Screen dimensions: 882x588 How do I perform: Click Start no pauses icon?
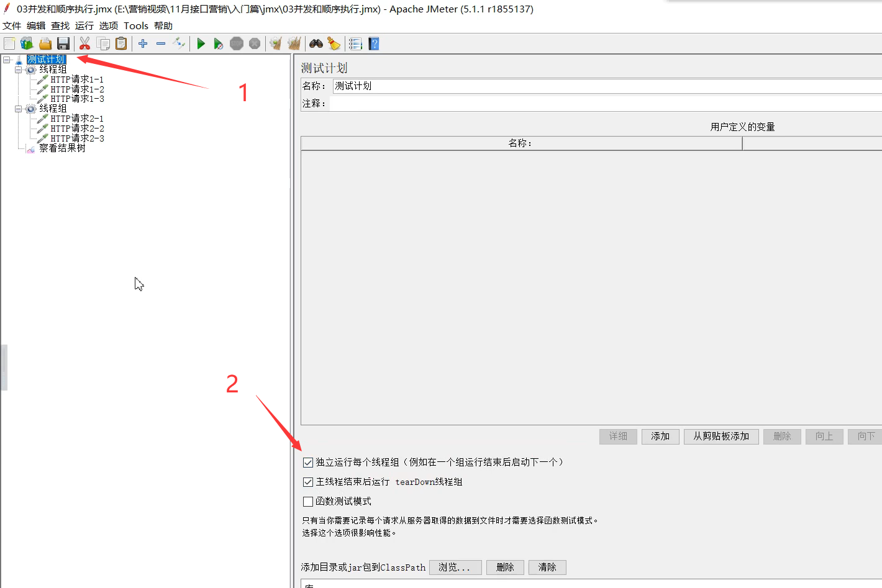tap(219, 43)
